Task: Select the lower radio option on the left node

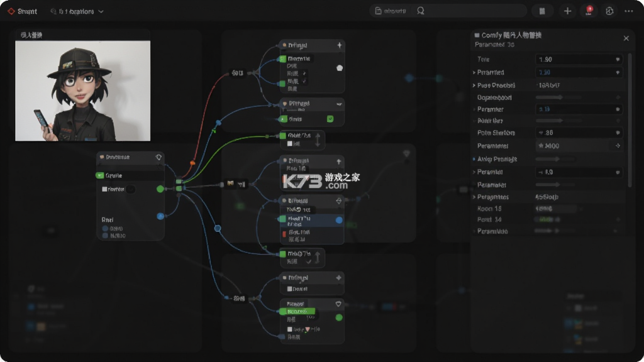Action: pos(105,236)
